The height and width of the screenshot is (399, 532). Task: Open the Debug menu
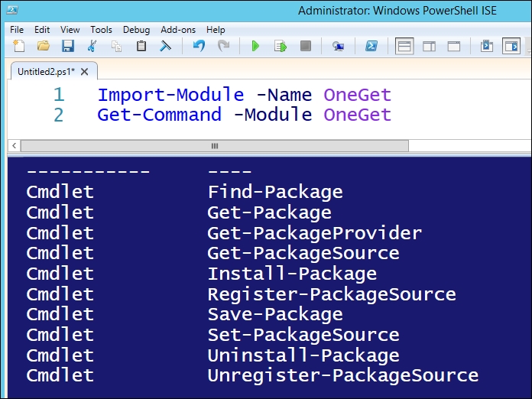(136, 30)
